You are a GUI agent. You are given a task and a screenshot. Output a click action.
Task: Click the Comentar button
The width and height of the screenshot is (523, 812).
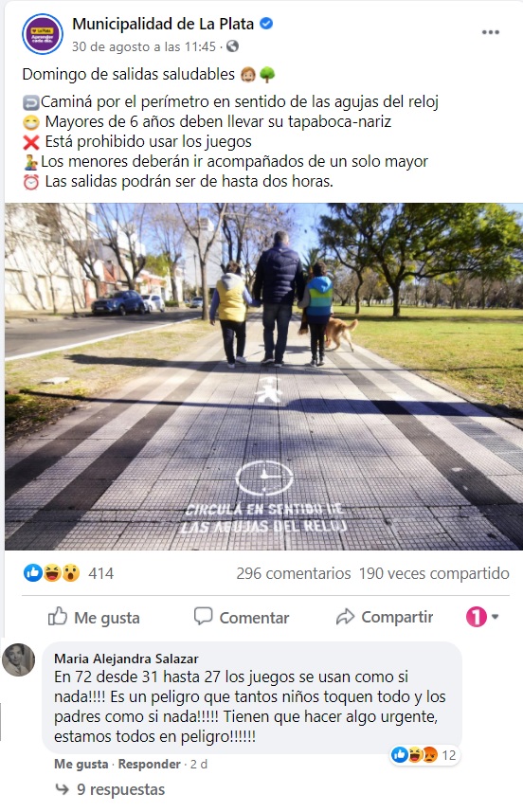pyautogui.click(x=242, y=617)
